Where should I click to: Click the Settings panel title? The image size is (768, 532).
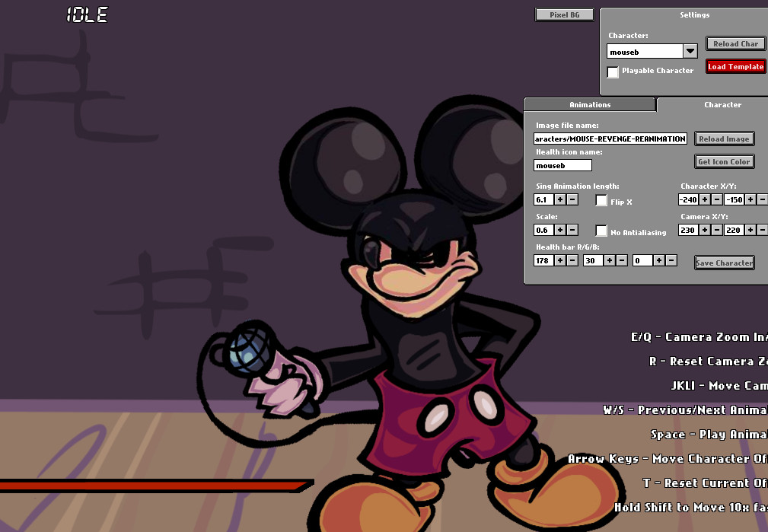694,14
